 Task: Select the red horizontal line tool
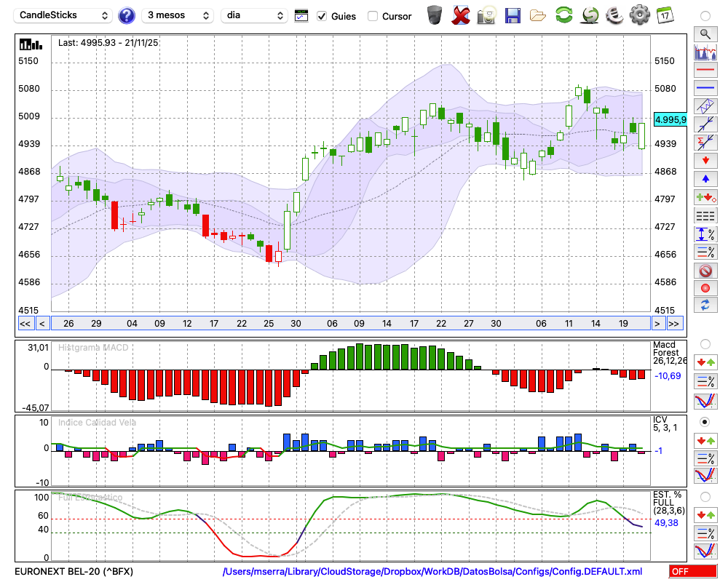(705, 71)
